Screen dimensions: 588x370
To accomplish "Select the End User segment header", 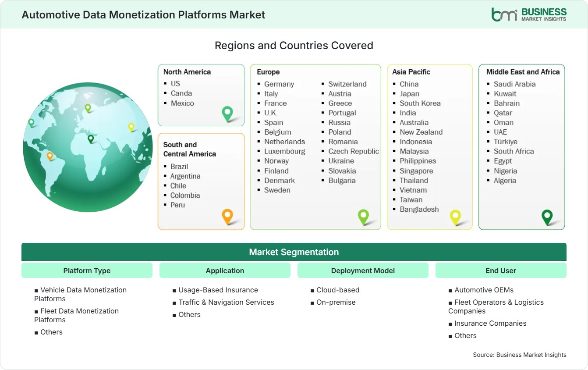I will tap(501, 270).
